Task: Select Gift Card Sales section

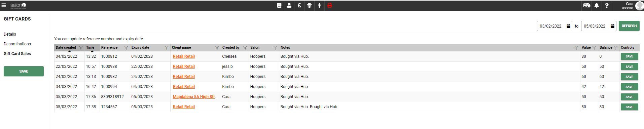Action: click(x=17, y=54)
